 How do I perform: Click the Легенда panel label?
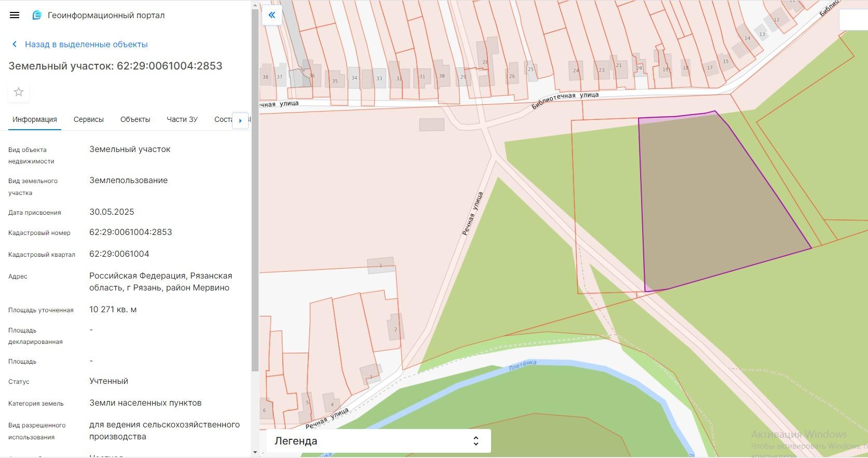pos(296,441)
